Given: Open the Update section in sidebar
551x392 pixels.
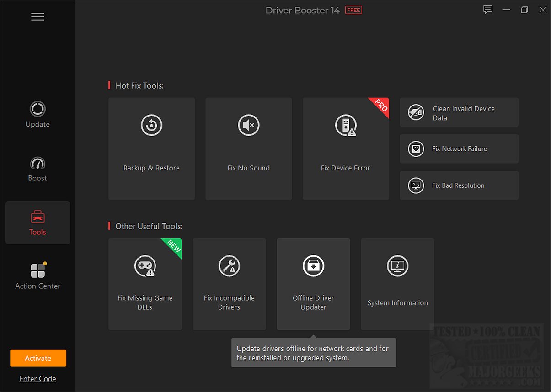Looking at the screenshot, I should (x=37, y=115).
